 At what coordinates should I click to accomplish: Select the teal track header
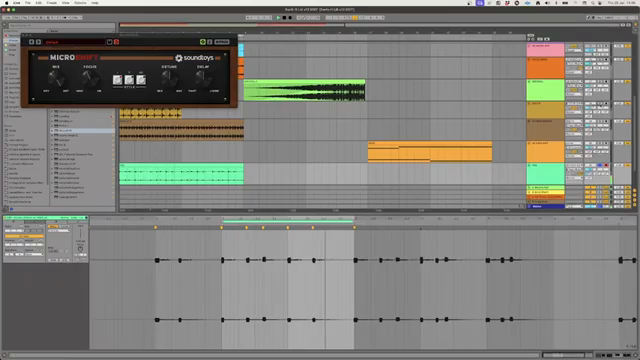545,174
